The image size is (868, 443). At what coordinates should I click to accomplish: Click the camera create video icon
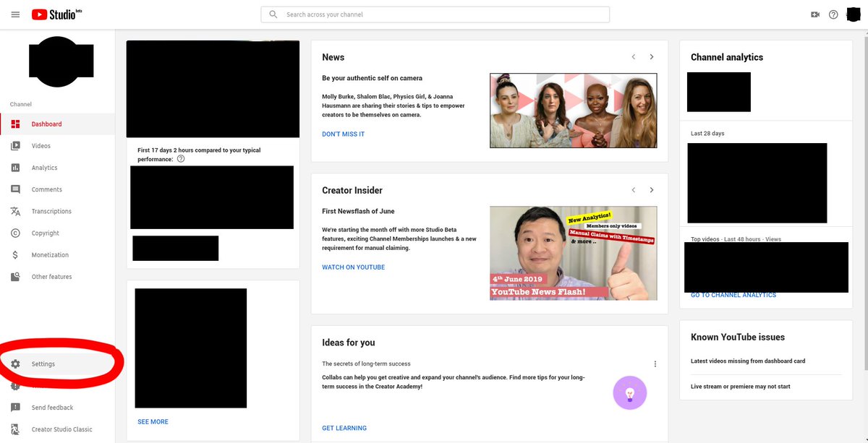tap(815, 14)
